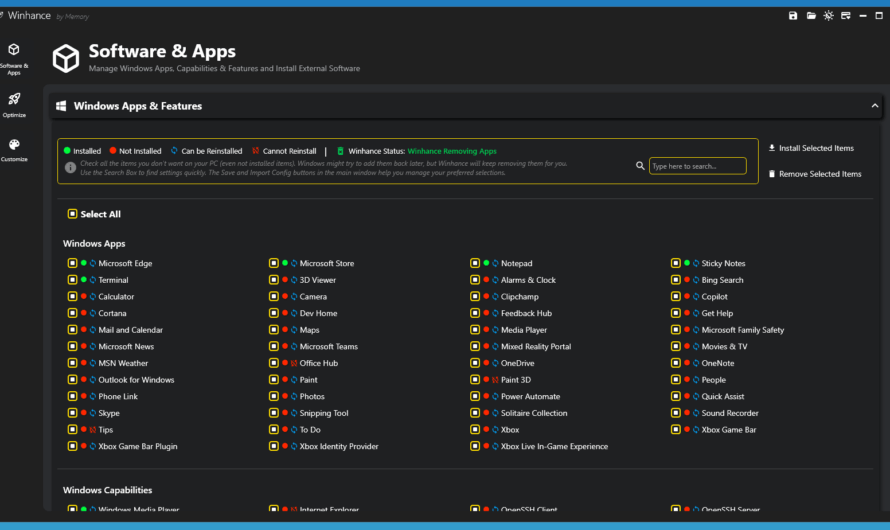Click the Windows Apps & Features header

pos(138,106)
